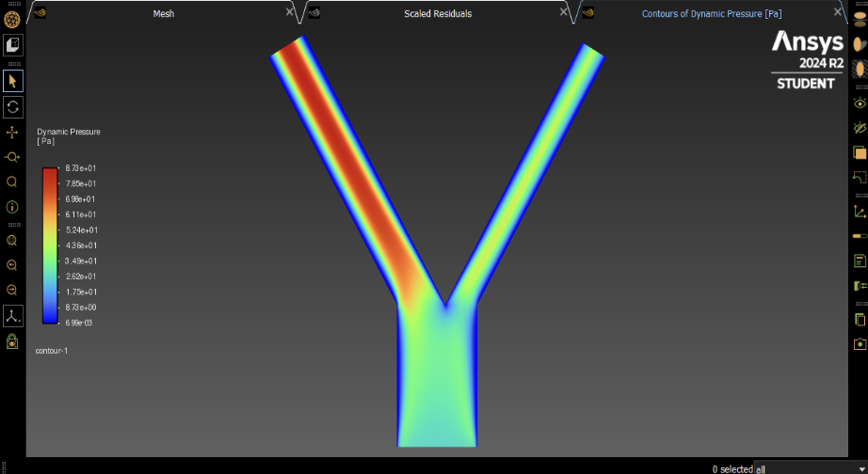Click the Dynamic Pressure color legend bar
868x474 pixels.
[49, 245]
